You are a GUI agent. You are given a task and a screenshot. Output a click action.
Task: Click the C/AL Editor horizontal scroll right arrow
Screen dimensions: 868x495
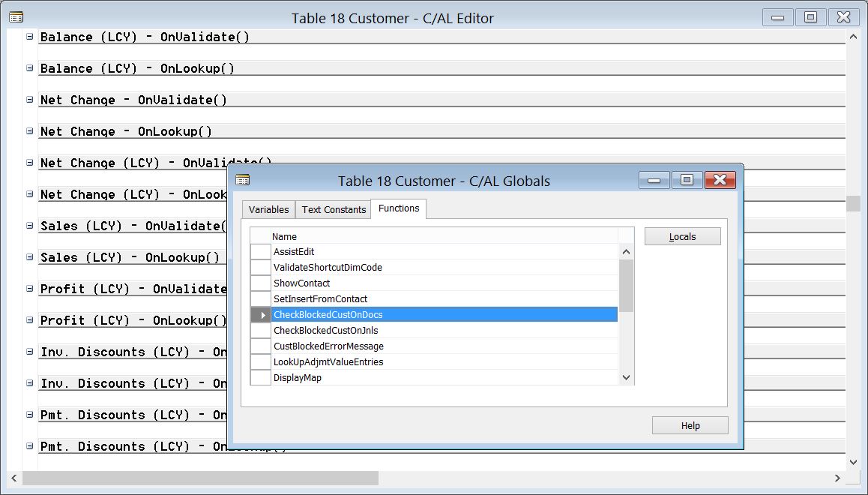[837, 478]
